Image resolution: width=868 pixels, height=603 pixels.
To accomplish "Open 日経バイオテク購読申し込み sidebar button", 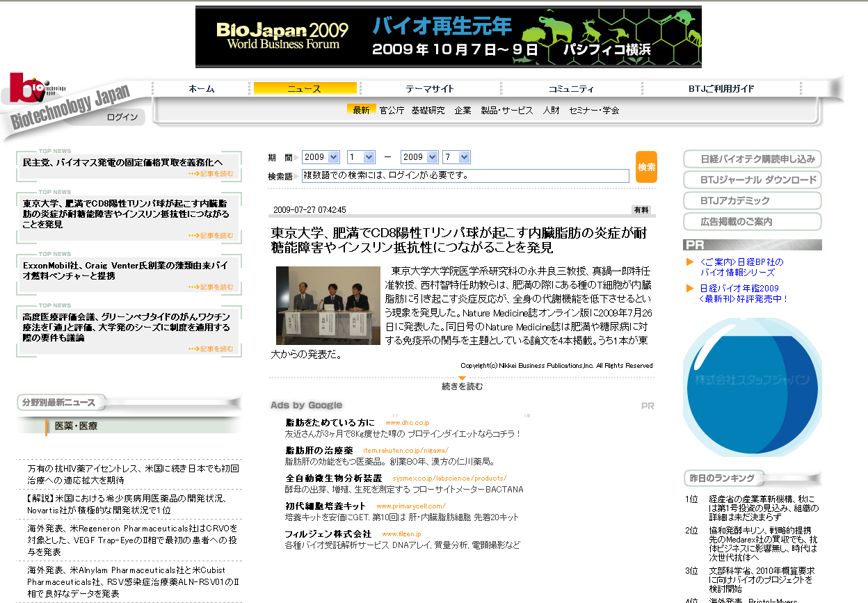I will coord(752,159).
